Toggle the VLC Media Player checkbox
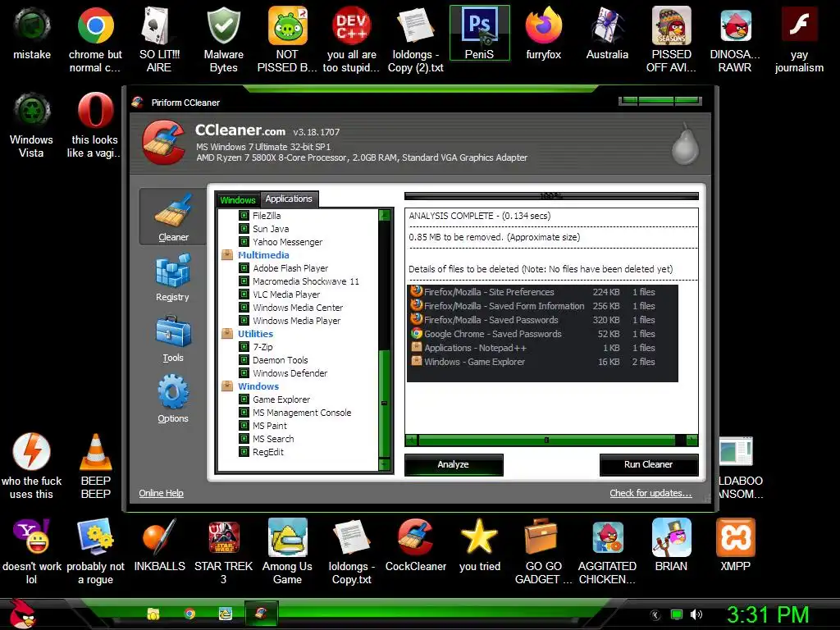This screenshot has width=840, height=630. [x=244, y=294]
